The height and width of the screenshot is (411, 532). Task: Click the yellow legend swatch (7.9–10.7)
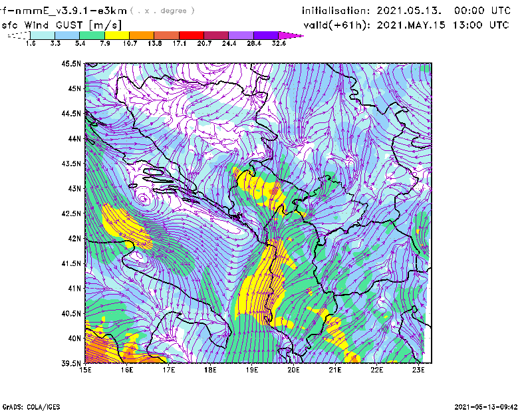click(x=117, y=35)
